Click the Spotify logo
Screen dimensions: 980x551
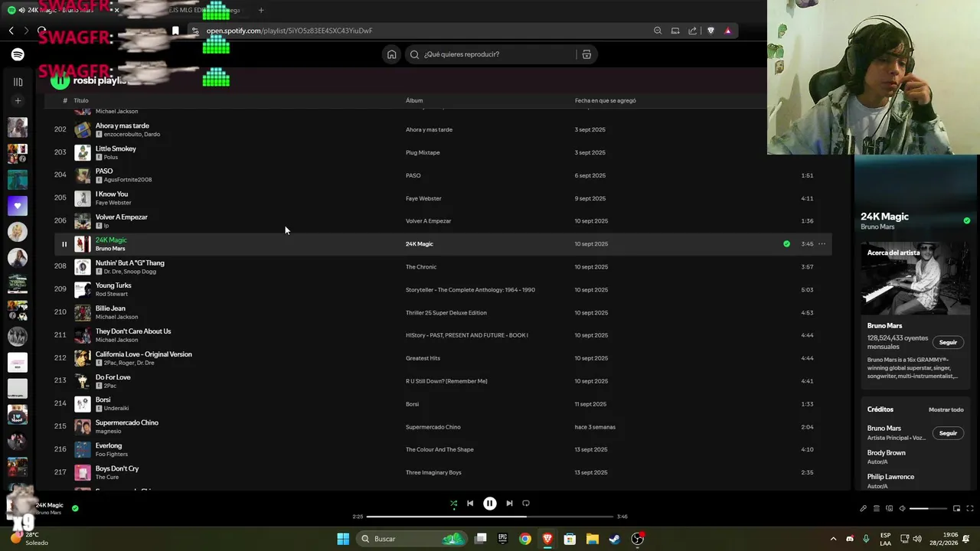[18, 54]
